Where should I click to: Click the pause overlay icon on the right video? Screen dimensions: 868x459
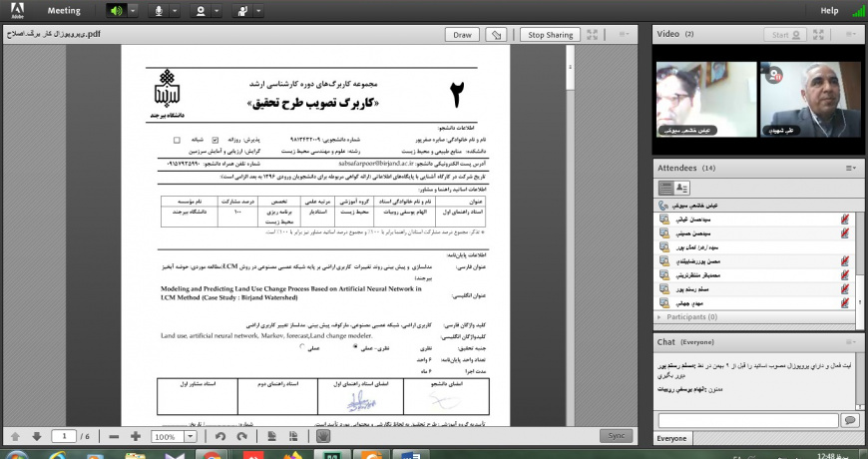(774, 75)
